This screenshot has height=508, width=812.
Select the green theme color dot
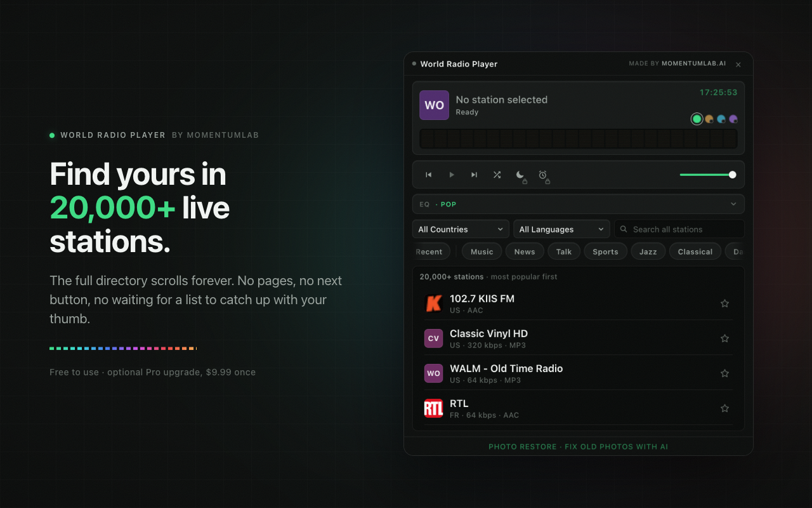[697, 119]
